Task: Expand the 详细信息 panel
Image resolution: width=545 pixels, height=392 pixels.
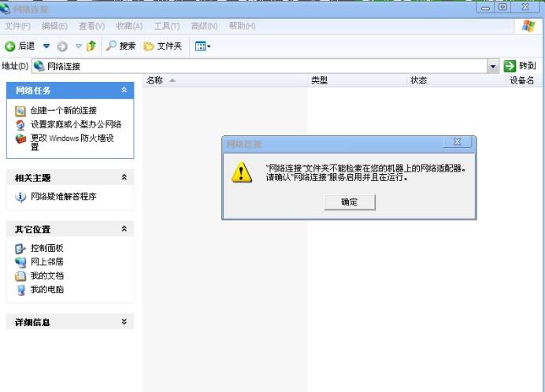Action: [124, 322]
